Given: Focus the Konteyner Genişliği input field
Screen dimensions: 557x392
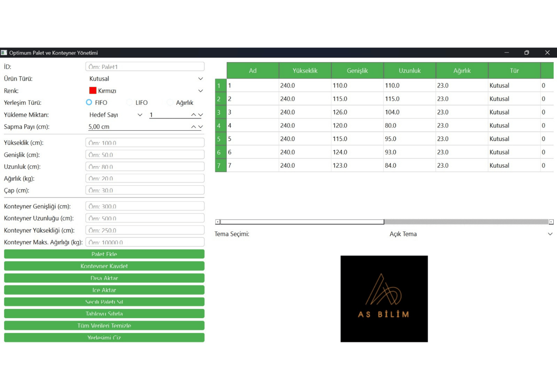Looking at the screenshot, I should 145,206.
